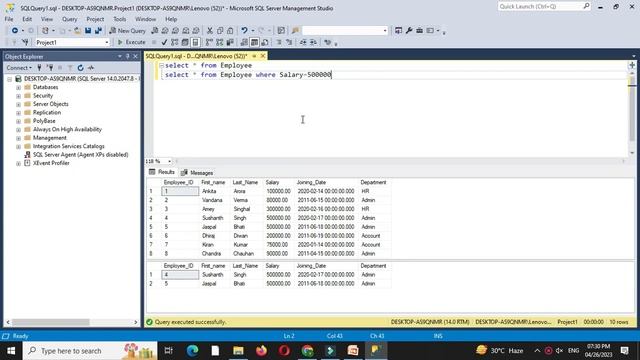The width and height of the screenshot is (640, 360).
Task: Switch to the Messages tab
Action: 197,173
